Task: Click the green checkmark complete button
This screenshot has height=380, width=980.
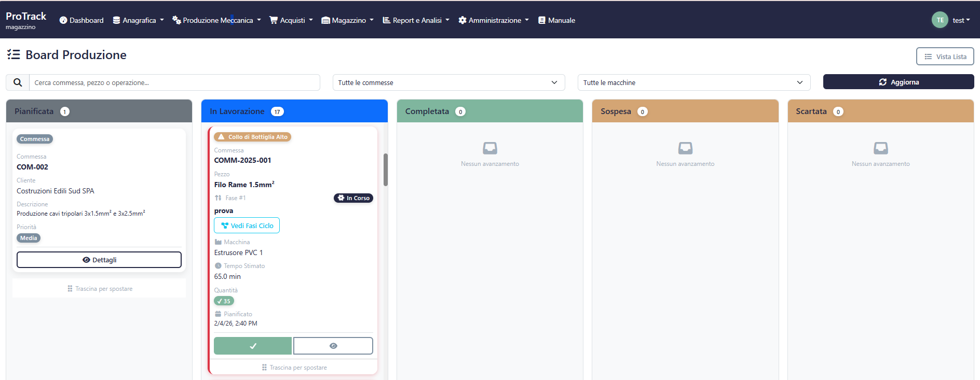Action: coord(253,346)
